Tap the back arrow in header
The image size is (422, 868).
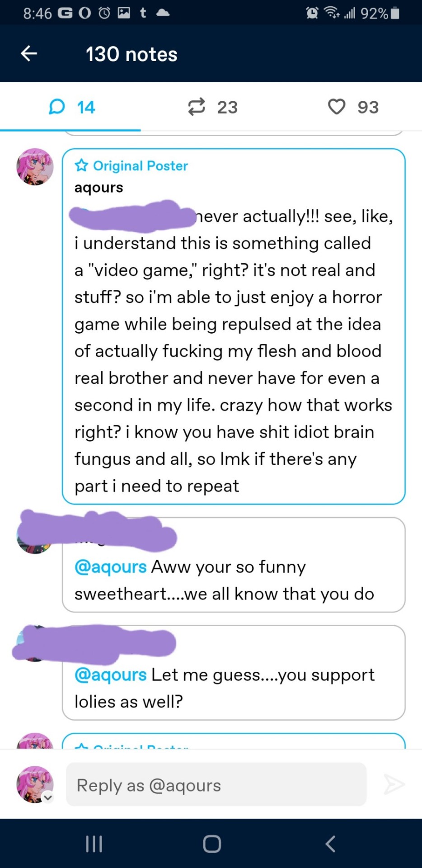[x=29, y=54]
